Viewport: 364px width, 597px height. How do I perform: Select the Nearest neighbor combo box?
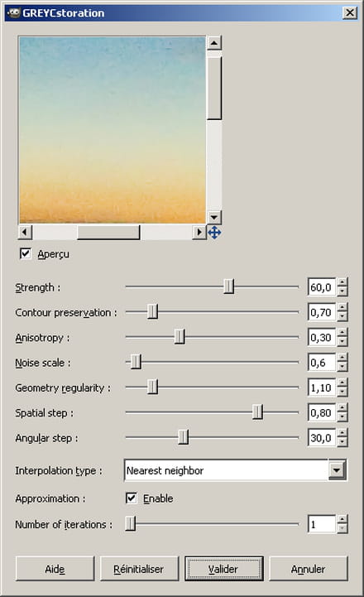(x=235, y=470)
